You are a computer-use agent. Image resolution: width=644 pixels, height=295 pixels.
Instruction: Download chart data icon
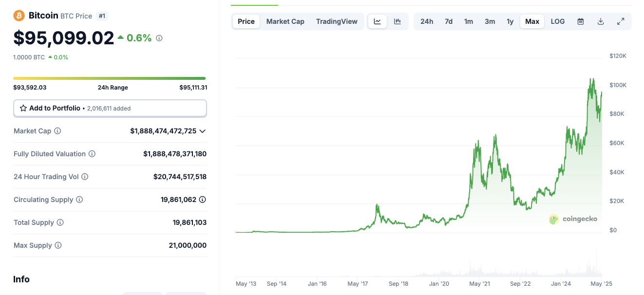pos(601,21)
